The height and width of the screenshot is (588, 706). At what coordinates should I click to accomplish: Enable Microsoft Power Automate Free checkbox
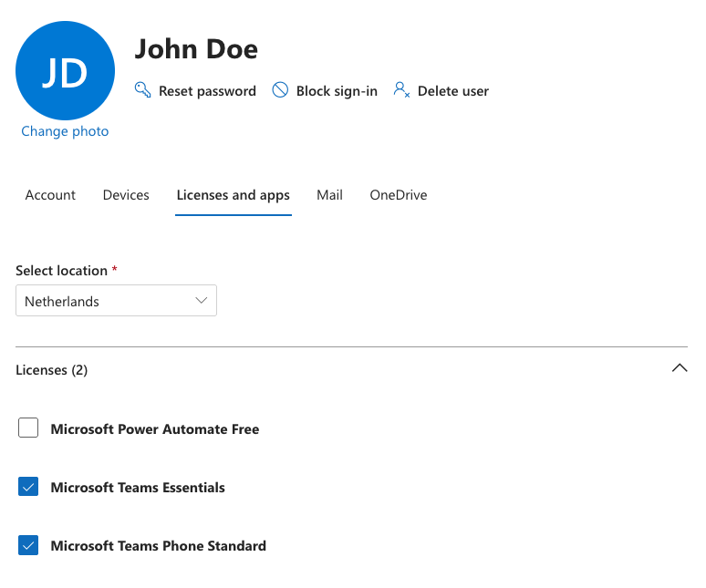[x=28, y=428]
